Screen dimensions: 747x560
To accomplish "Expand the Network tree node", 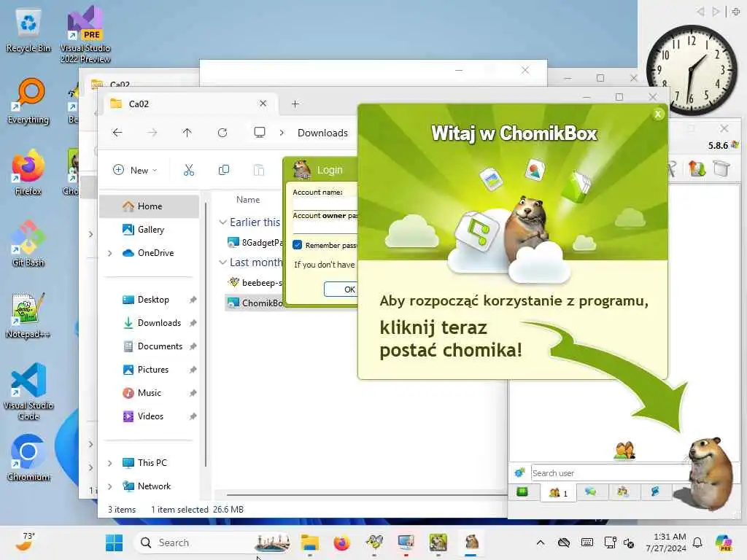I will click(110, 486).
